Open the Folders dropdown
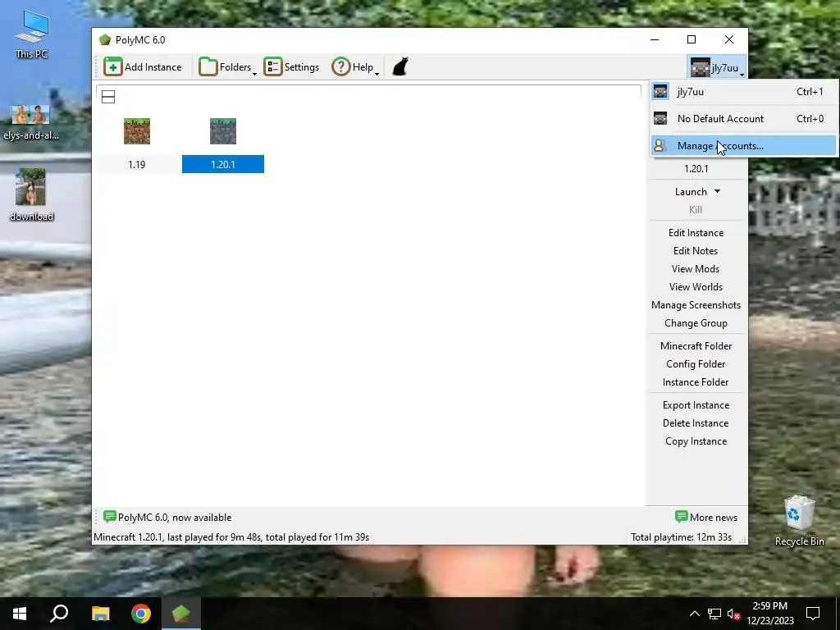The image size is (840, 630). (x=227, y=67)
